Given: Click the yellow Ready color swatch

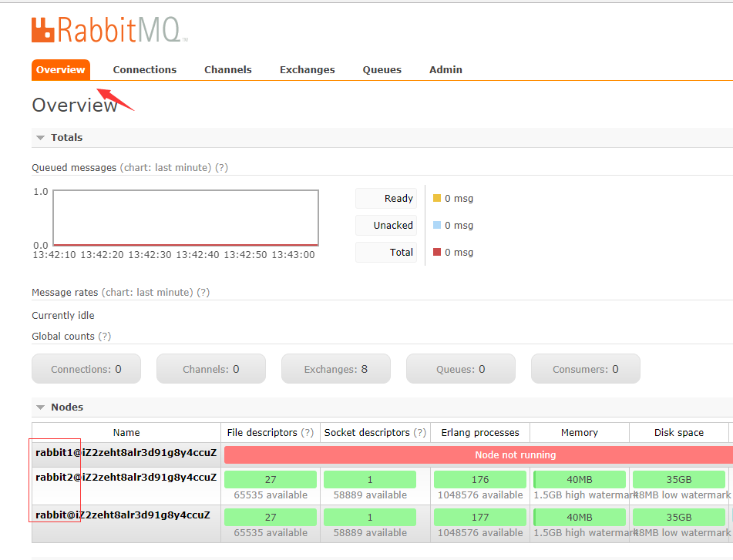Looking at the screenshot, I should pyautogui.click(x=437, y=198).
